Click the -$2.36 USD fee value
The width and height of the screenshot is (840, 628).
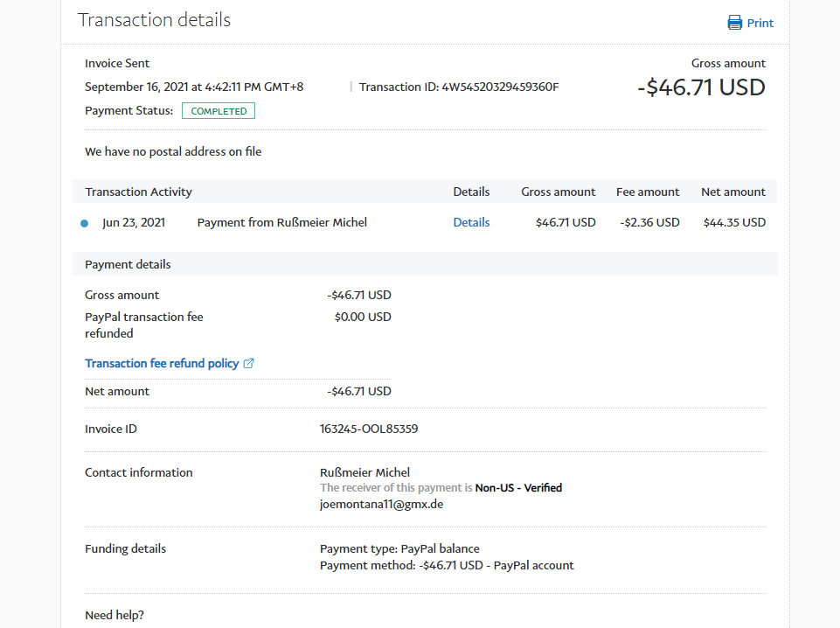coord(649,222)
